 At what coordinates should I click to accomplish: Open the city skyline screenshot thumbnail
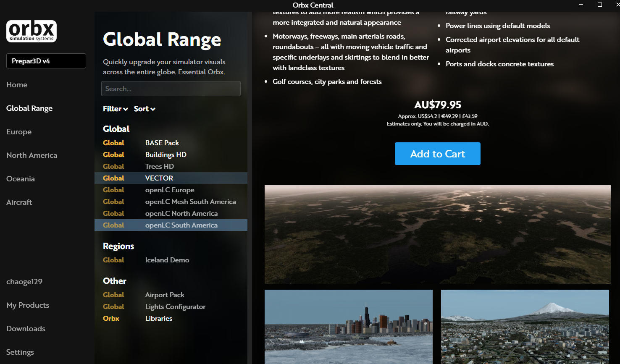click(x=349, y=327)
